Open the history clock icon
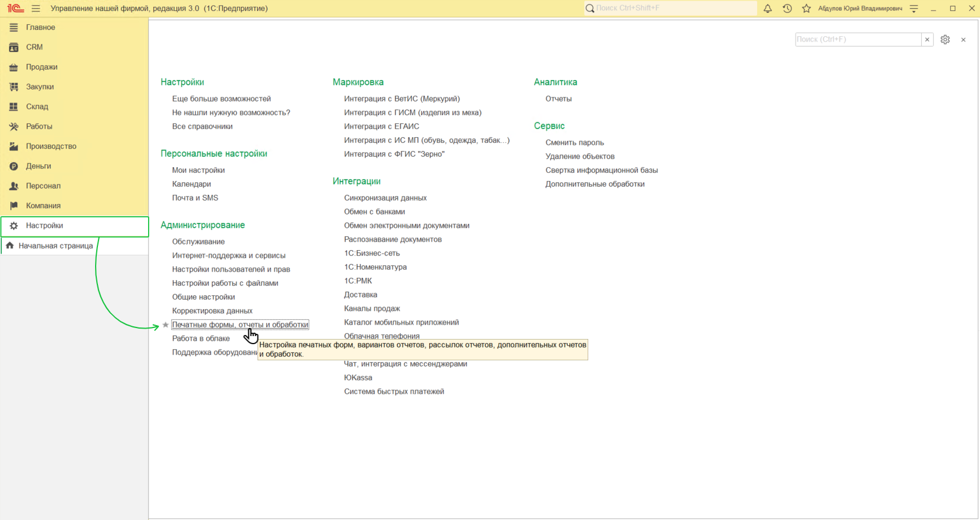980x520 pixels. coord(787,9)
